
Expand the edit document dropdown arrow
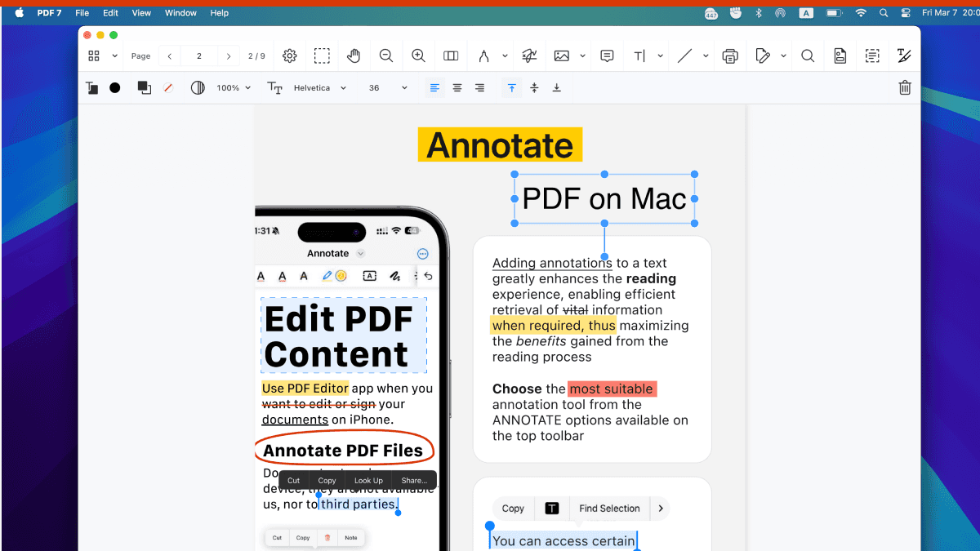[x=783, y=56]
